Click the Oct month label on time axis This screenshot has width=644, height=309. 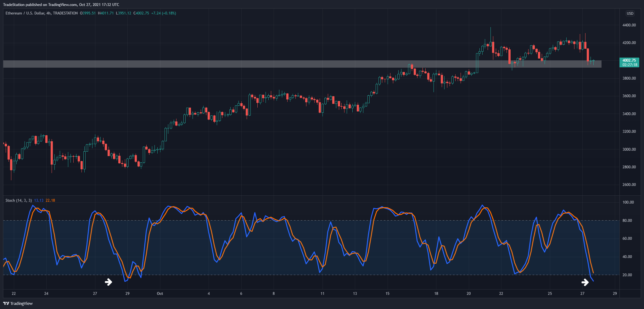(x=160, y=294)
